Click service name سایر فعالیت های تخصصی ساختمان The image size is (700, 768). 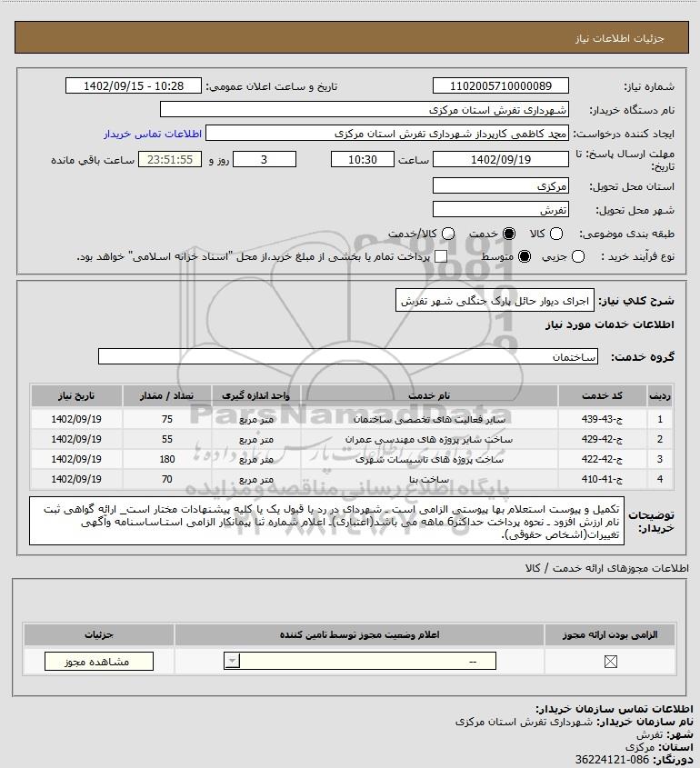click(x=429, y=420)
